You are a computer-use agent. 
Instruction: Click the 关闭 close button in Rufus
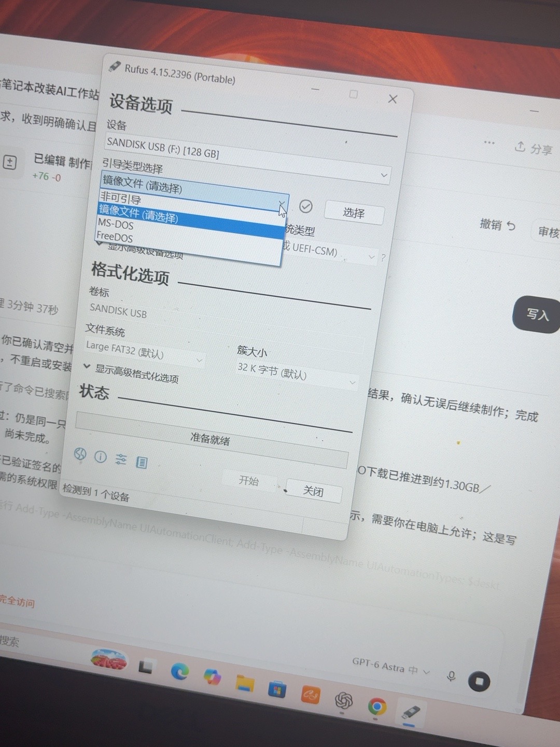tap(313, 491)
